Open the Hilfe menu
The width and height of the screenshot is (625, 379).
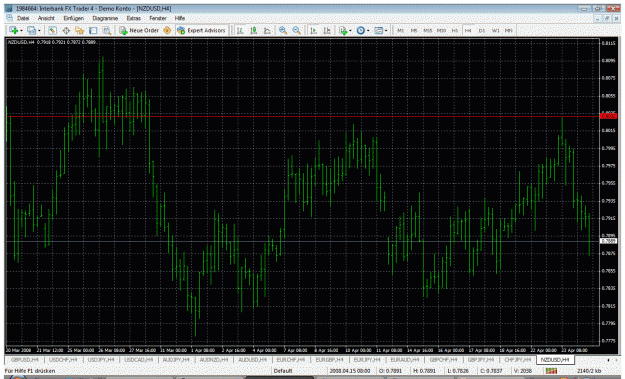[x=180, y=18]
